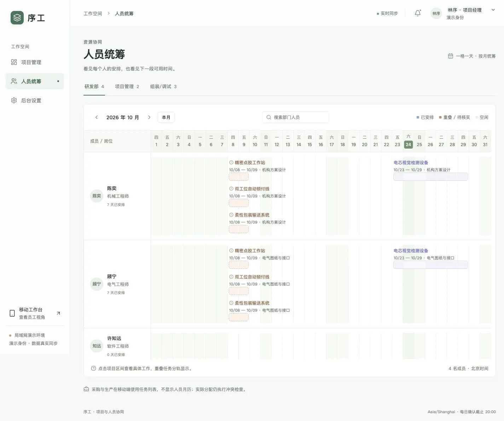Image resolution: width=504 pixels, height=421 pixels.
Task: Click day 15 column header
Action: point(310,141)
